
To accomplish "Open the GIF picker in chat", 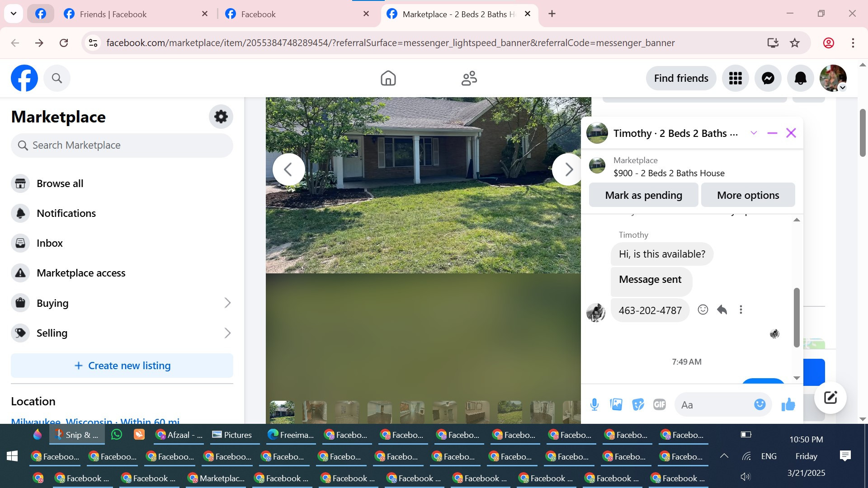I will point(659,404).
